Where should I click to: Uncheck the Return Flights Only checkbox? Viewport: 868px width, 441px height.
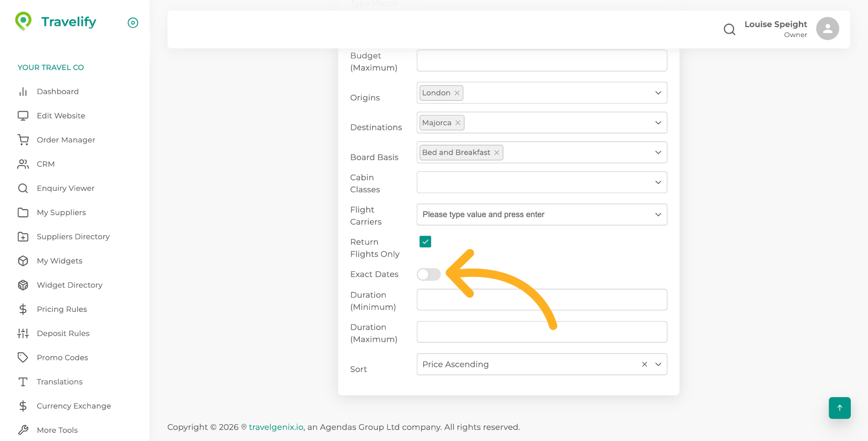click(x=425, y=242)
